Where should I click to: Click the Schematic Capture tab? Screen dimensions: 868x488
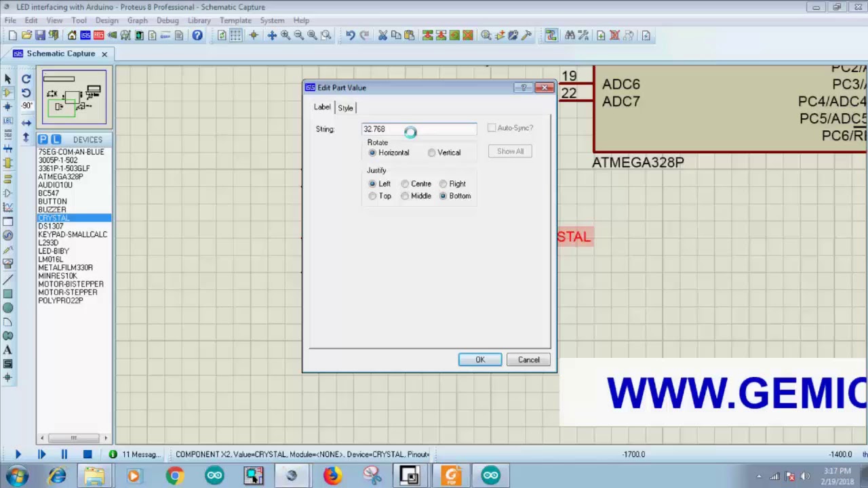[60, 54]
